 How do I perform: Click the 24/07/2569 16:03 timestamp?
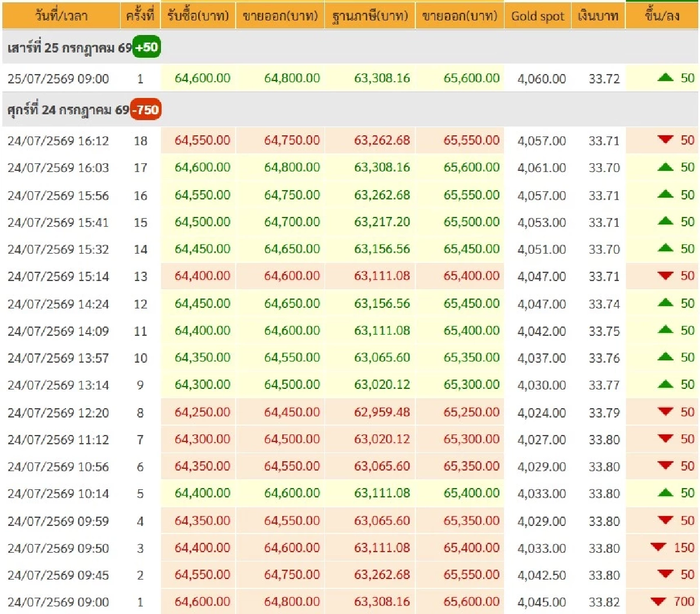click(58, 168)
